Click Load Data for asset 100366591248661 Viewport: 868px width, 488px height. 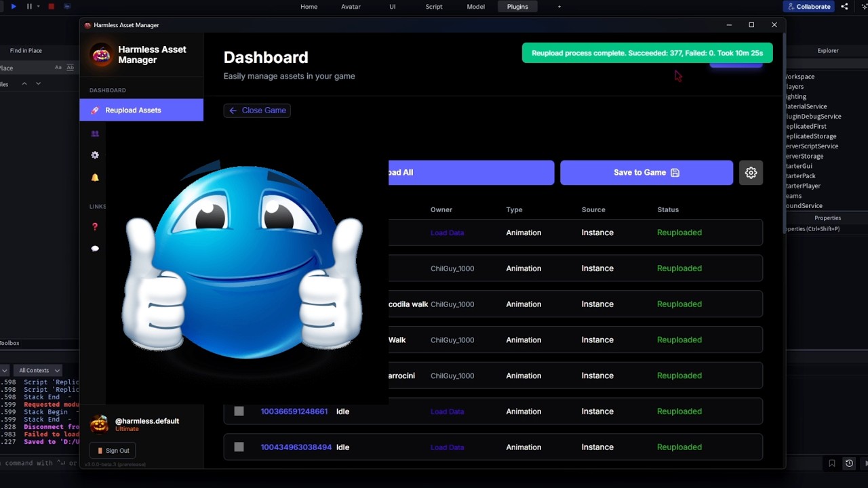pos(448,412)
